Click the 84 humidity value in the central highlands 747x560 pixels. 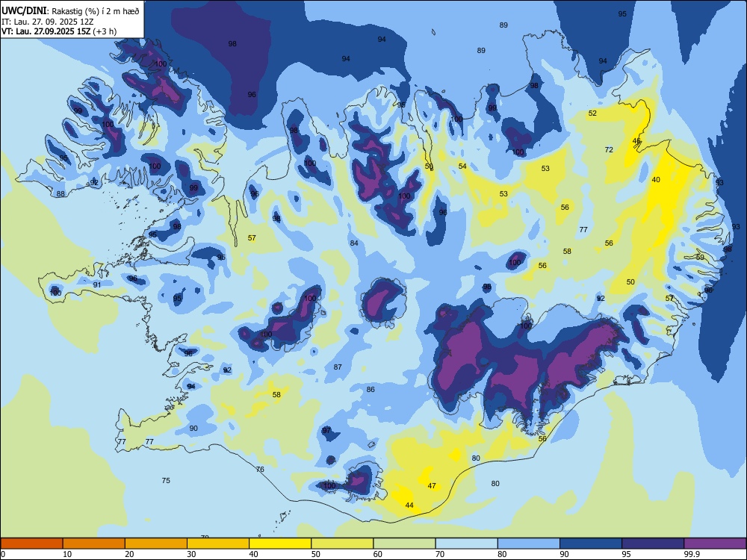coord(354,243)
